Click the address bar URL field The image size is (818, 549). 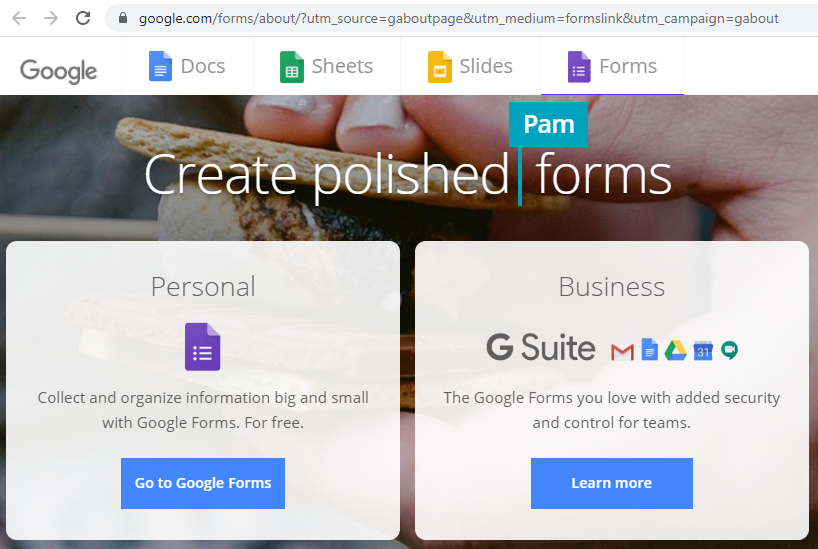(x=458, y=18)
